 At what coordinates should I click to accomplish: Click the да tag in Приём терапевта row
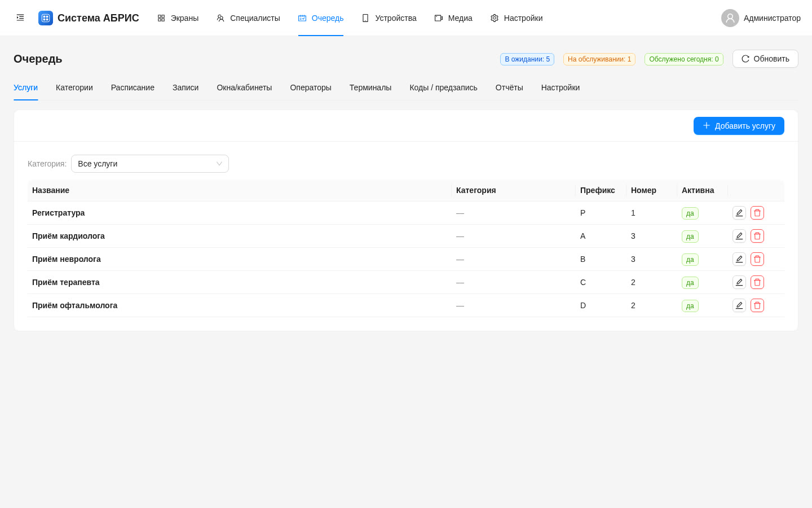click(x=690, y=283)
